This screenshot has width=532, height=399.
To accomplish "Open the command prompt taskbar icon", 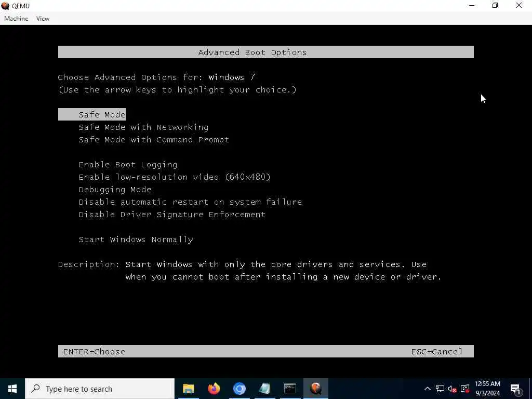I will [290, 389].
